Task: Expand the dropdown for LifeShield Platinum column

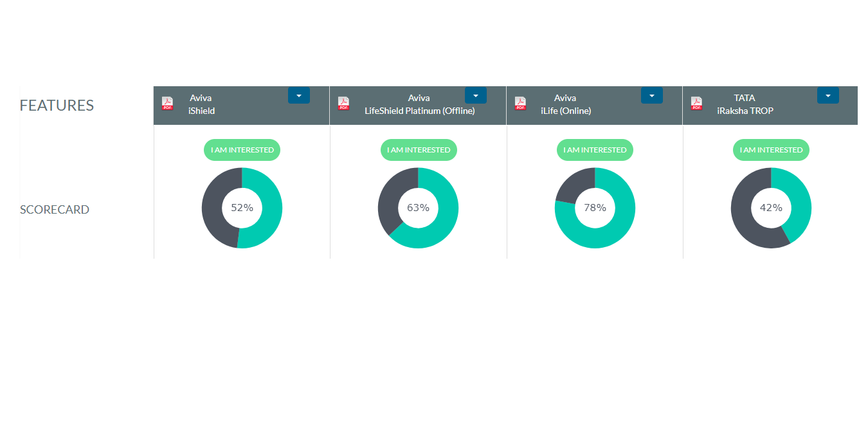Action: [x=475, y=95]
